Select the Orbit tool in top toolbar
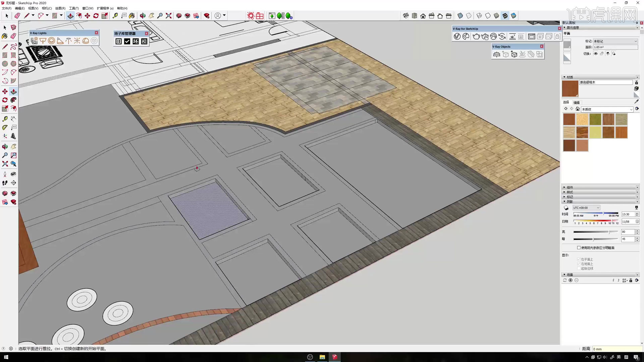644x362 pixels. point(143,16)
